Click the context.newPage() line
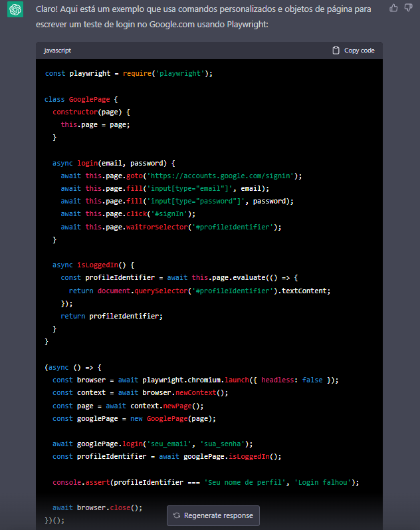This screenshot has height=530, width=420. [x=128, y=406]
